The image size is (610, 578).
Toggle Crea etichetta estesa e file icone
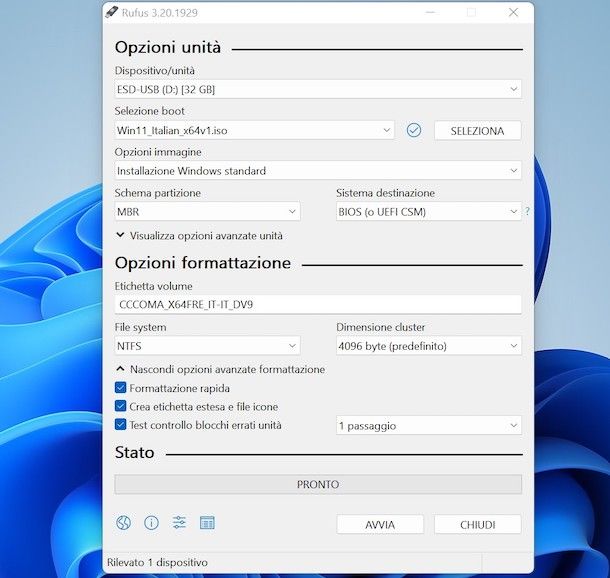[121, 406]
